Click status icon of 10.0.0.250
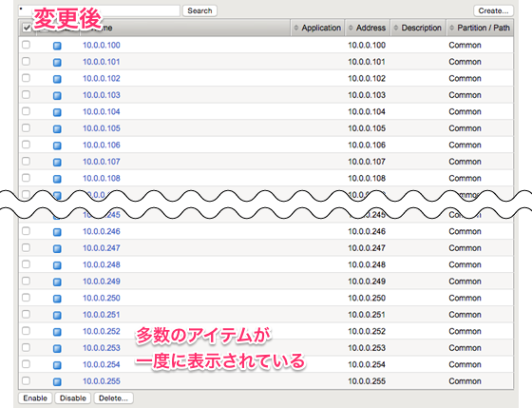 (57, 299)
